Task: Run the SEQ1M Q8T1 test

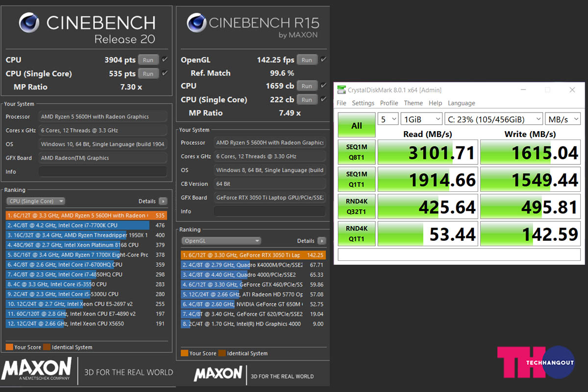Action: (x=357, y=152)
